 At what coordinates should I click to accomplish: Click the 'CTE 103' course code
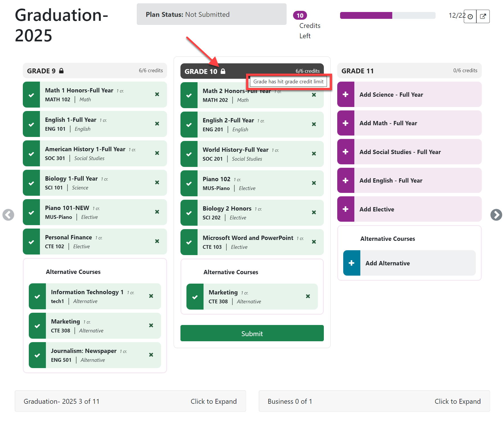[212, 247]
